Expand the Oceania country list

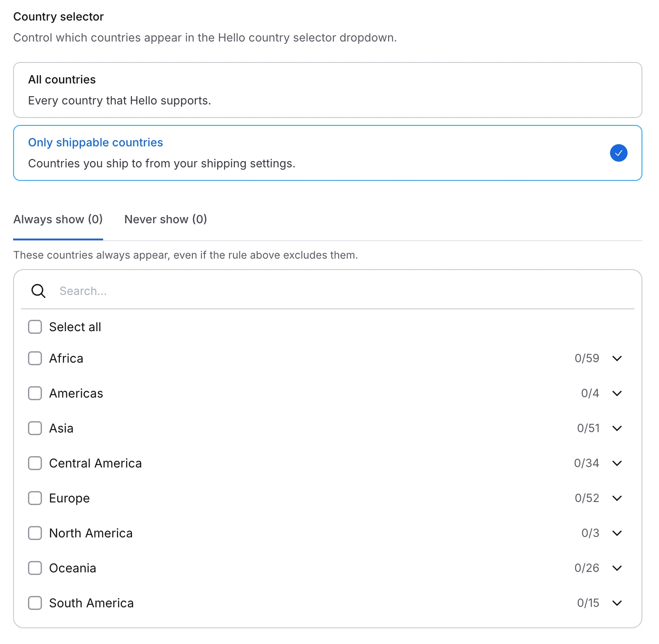[617, 568]
